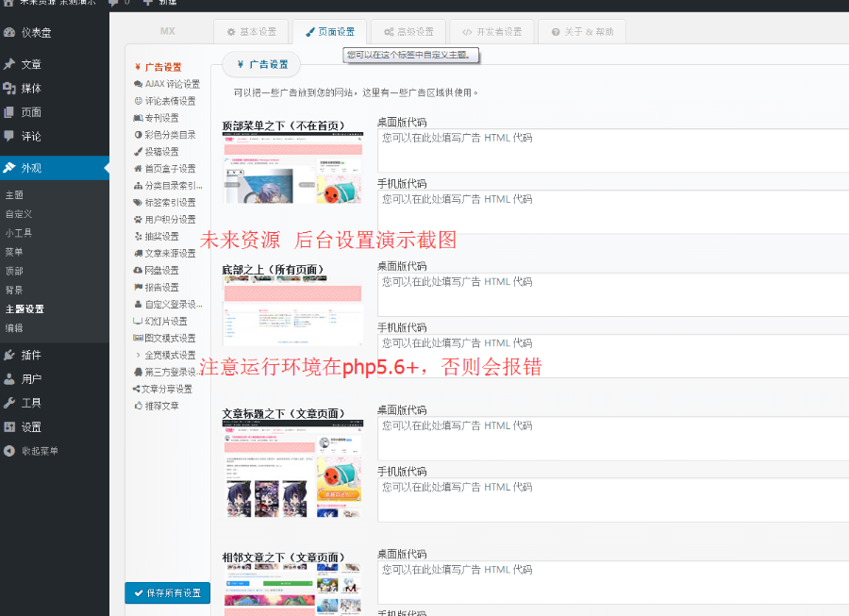This screenshot has height=616, width=849.
Task: Open the 高级设置 tab
Action: 408,32
